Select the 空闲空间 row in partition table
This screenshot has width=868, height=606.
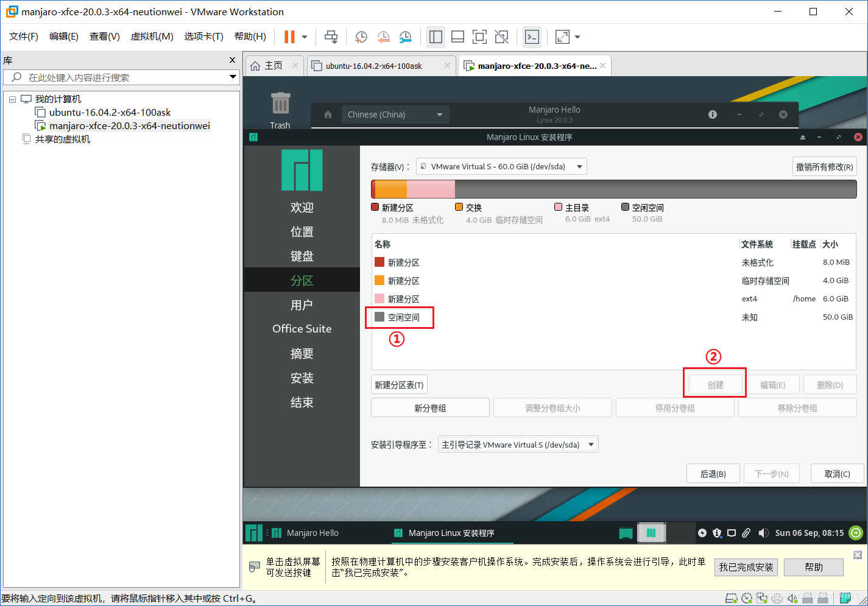(x=613, y=317)
